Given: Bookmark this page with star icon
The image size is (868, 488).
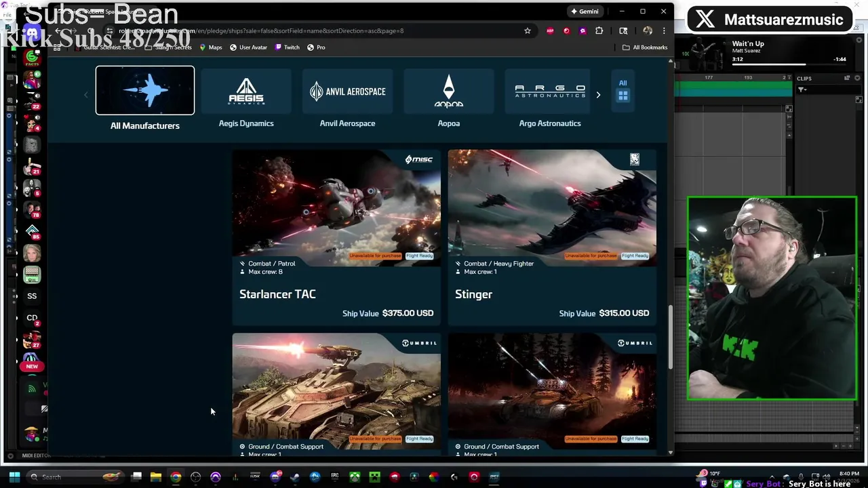Looking at the screenshot, I should pos(527,30).
